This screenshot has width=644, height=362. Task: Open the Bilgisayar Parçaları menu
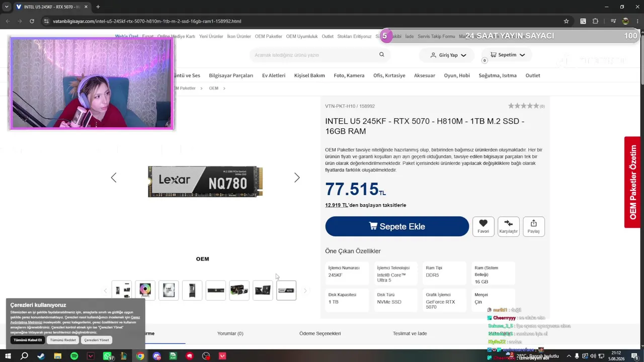tap(231, 75)
